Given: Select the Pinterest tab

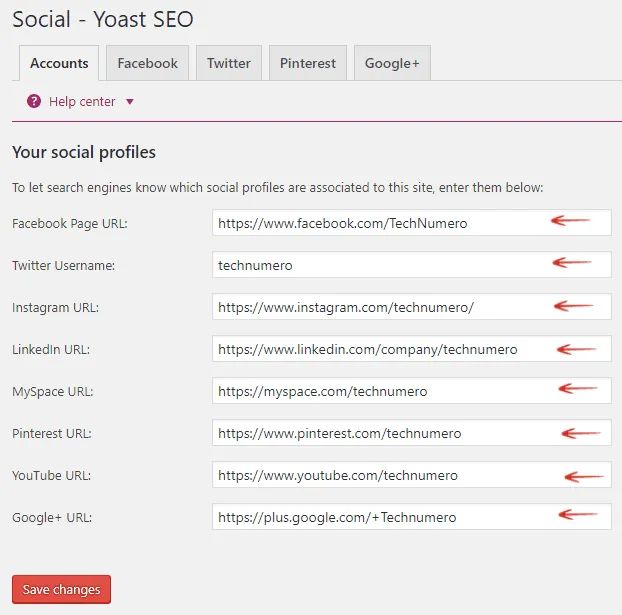Looking at the screenshot, I should [x=308, y=63].
